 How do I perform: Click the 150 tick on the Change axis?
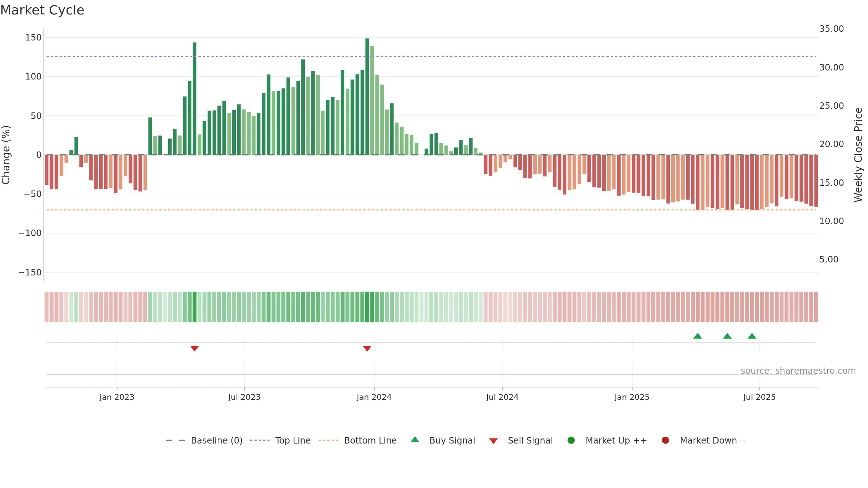coord(33,38)
